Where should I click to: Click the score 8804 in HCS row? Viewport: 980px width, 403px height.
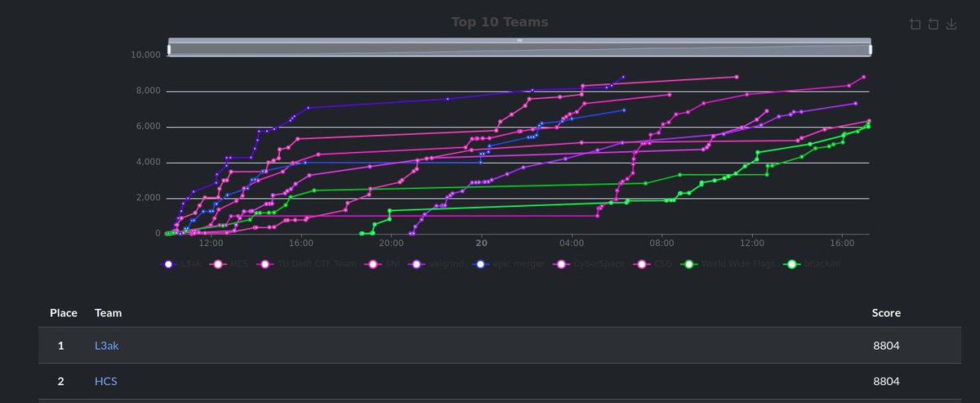click(x=886, y=382)
